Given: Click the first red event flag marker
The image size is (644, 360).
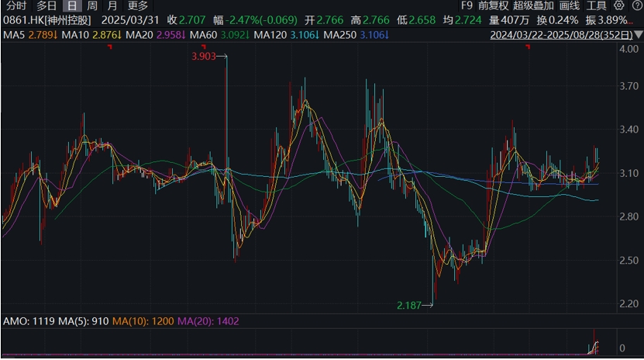Looking at the screenshot, I should point(110,47).
